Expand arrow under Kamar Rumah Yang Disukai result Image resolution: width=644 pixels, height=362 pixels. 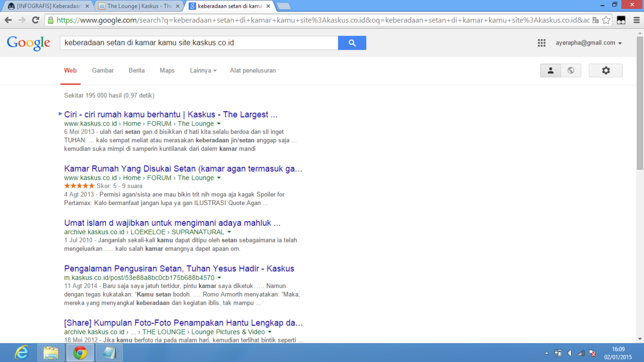[x=219, y=178]
